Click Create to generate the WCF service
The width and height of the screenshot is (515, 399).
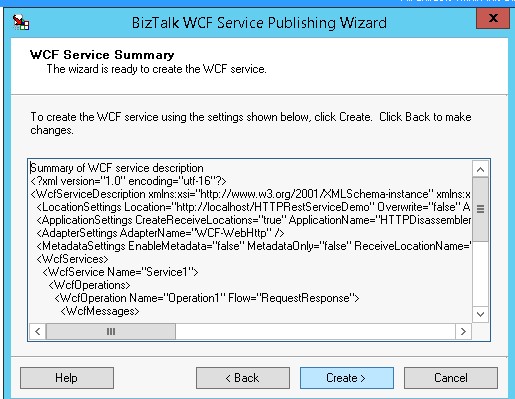tap(347, 378)
